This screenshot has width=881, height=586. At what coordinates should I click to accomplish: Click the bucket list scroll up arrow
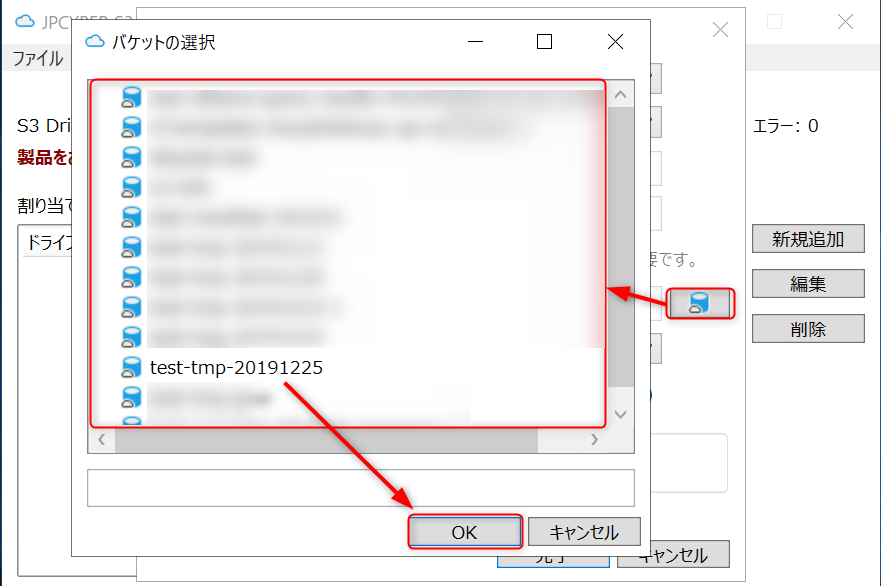pyautogui.click(x=620, y=94)
